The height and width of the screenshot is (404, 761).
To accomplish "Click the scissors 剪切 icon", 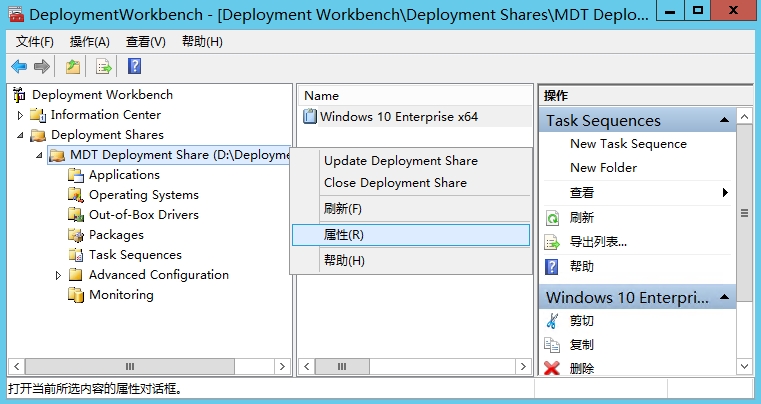I will 552,321.
